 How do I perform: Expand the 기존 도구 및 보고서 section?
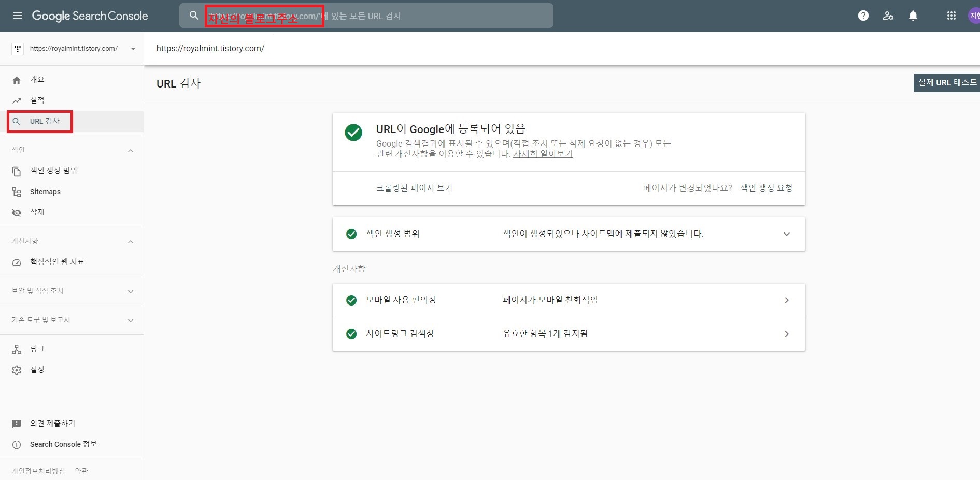pyautogui.click(x=131, y=321)
